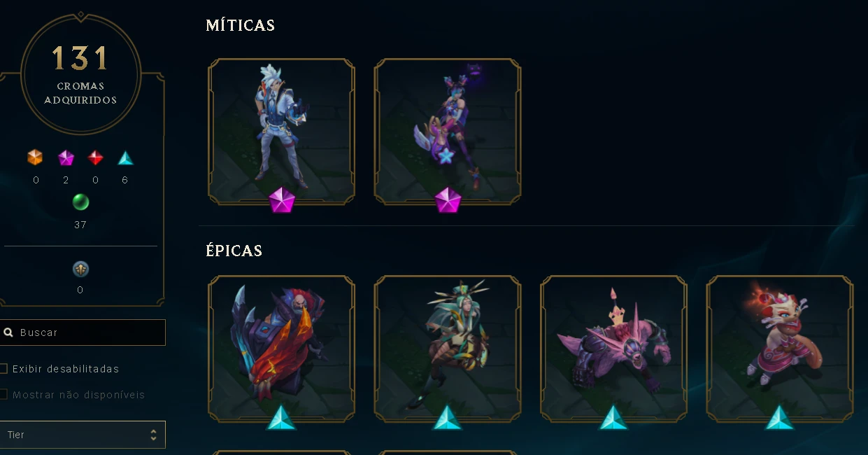Open the teal-haired epic chroma card

click(x=448, y=349)
